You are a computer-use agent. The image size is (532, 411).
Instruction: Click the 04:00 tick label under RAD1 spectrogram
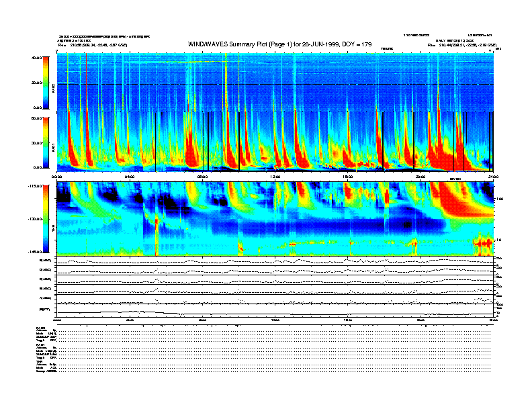[130, 177]
